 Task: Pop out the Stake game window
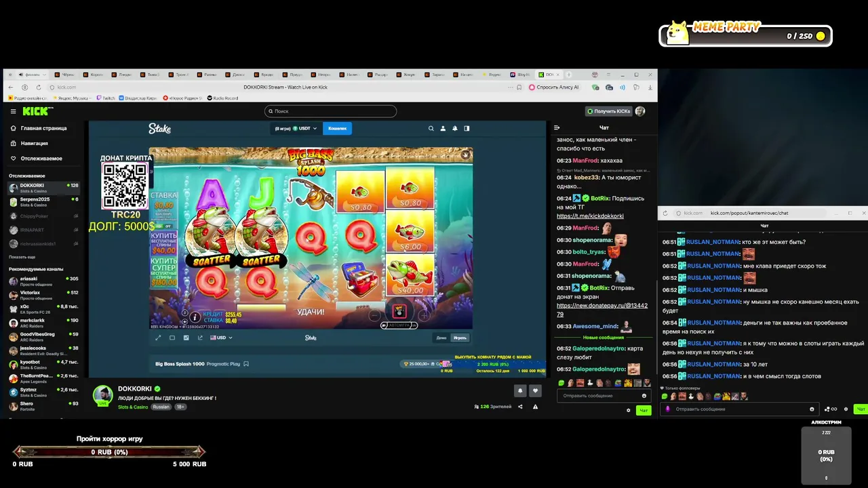coord(200,338)
